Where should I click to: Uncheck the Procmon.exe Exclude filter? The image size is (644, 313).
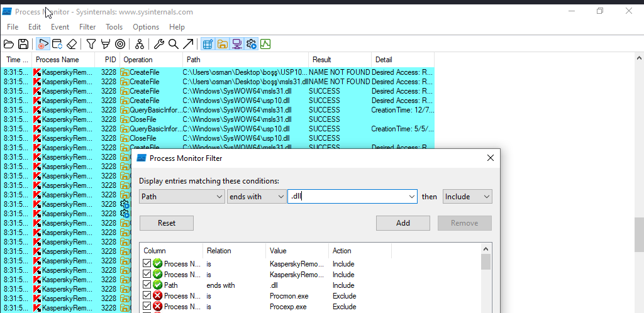pyautogui.click(x=147, y=296)
